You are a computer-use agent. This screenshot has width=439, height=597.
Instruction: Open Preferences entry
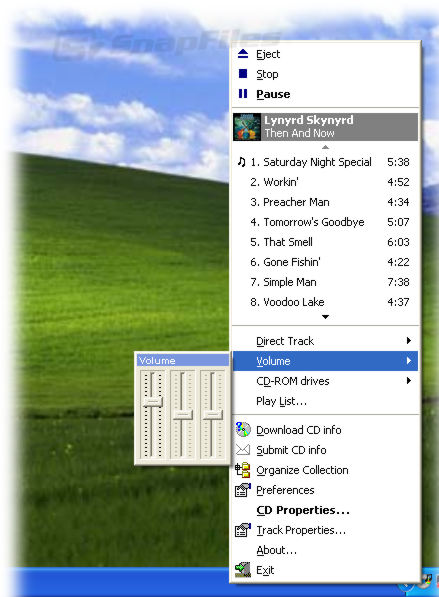tap(326, 490)
